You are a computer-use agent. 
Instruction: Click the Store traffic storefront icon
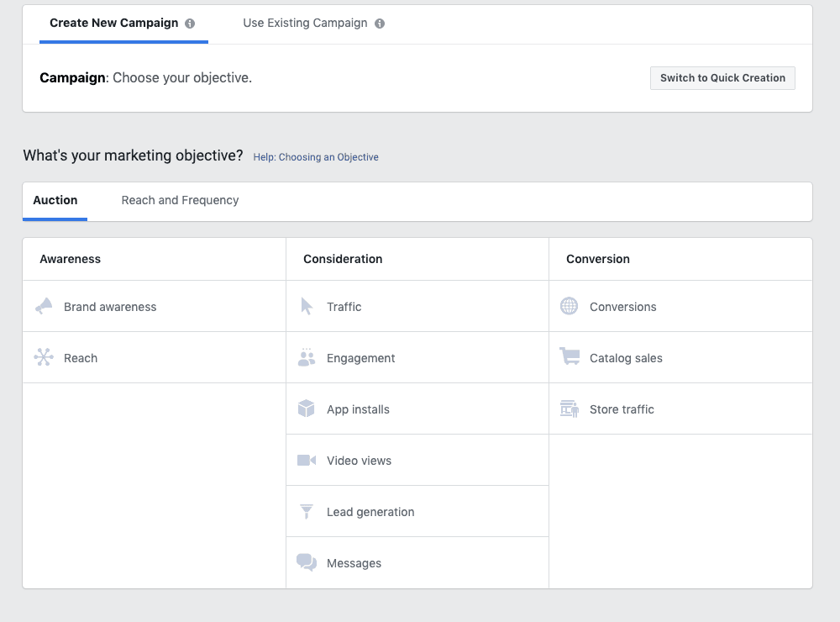click(x=570, y=409)
